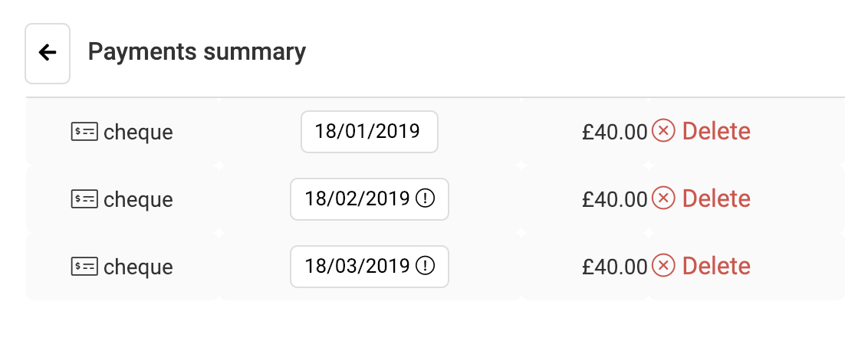This screenshot has width=868, height=354.
Task: Click the cheque icon for 18/01/2019 payment
Action: [x=84, y=132]
